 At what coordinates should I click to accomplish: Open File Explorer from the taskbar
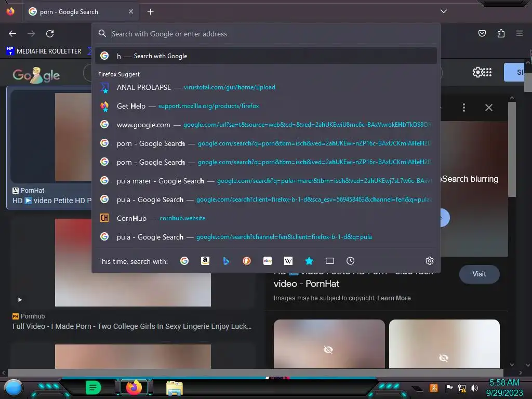[x=175, y=388]
